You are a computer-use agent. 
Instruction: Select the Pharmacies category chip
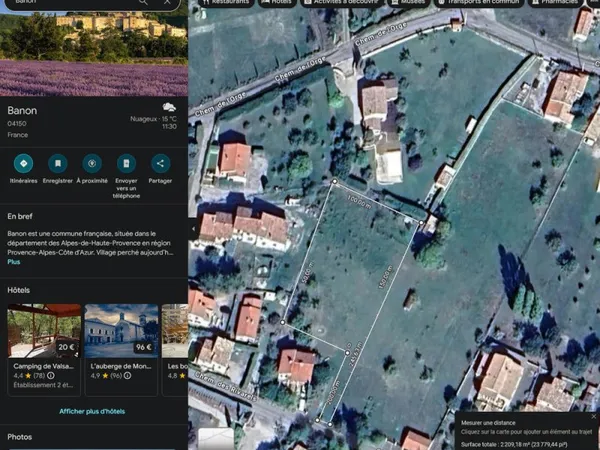(555, 3)
